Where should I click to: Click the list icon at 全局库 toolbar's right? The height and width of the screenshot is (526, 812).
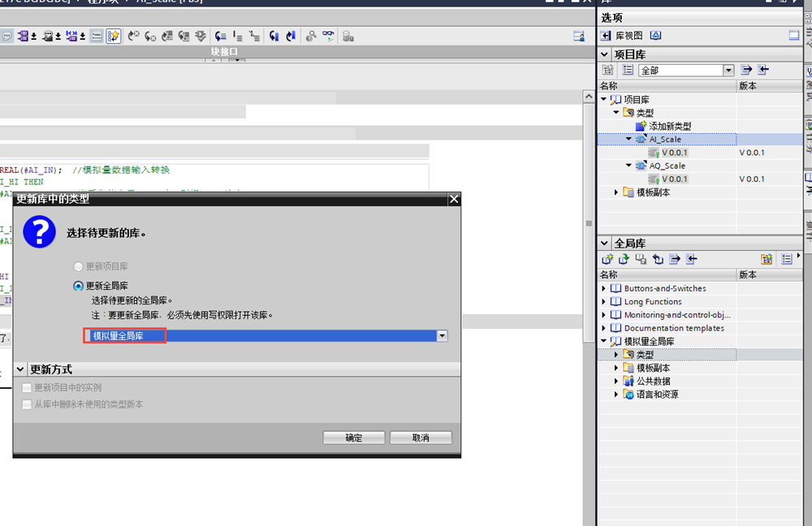(787, 259)
